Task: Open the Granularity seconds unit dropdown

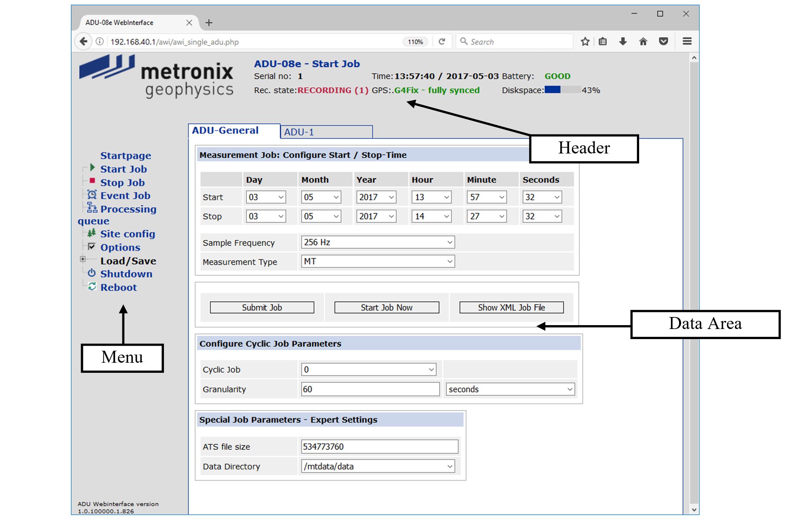Action: click(510, 389)
